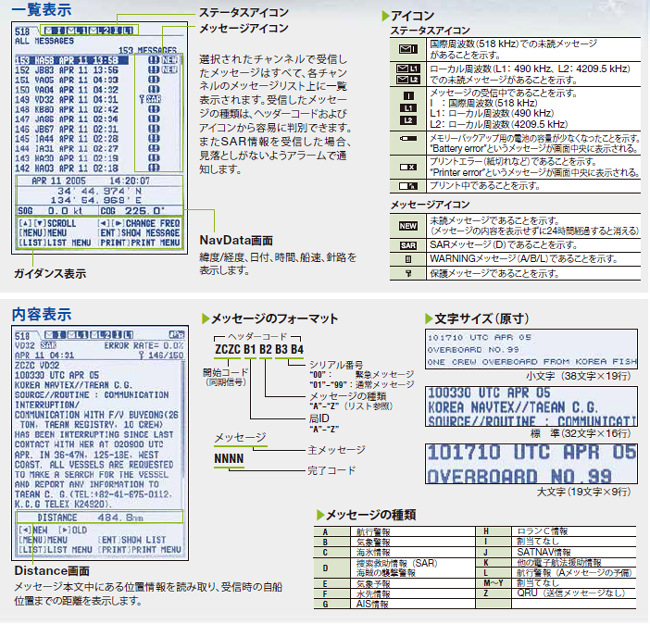Click the 'NavData画面' caption
This screenshot has width=650, height=624.
[236, 240]
